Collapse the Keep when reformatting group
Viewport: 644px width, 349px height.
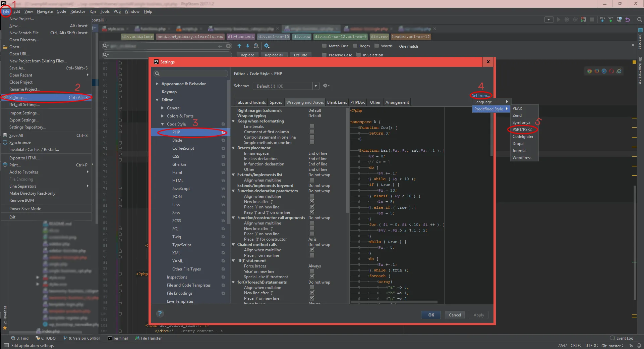(x=234, y=121)
